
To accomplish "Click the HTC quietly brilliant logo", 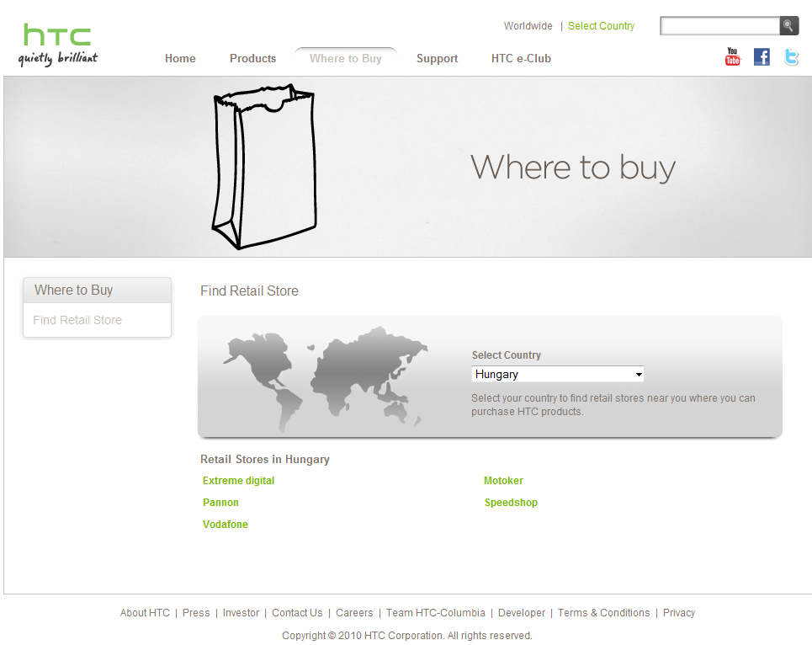I will coord(58,45).
